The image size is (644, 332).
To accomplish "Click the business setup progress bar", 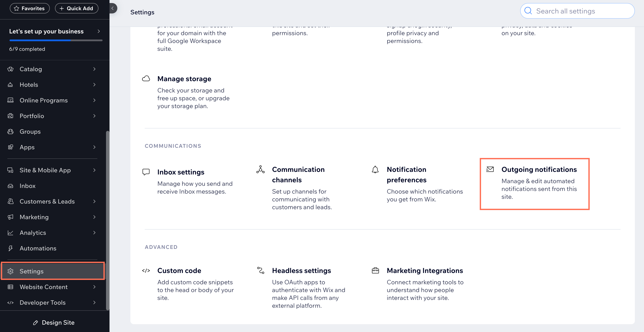I will [x=56, y=40].
